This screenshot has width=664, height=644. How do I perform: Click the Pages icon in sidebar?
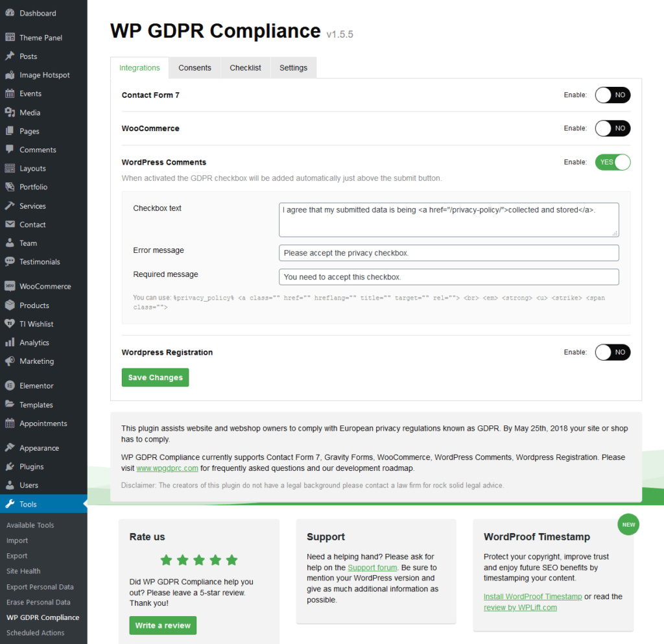tap(10, 131)
